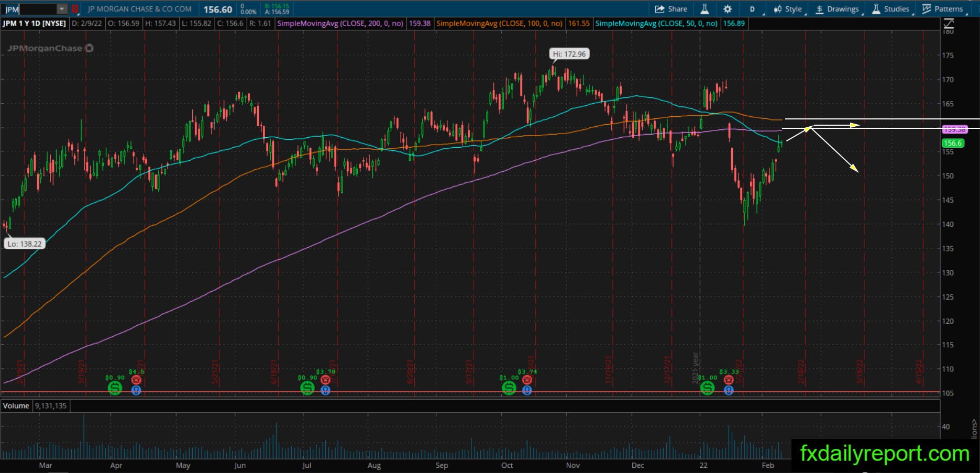Click the 161.55 moving average value

coord(579,24)
